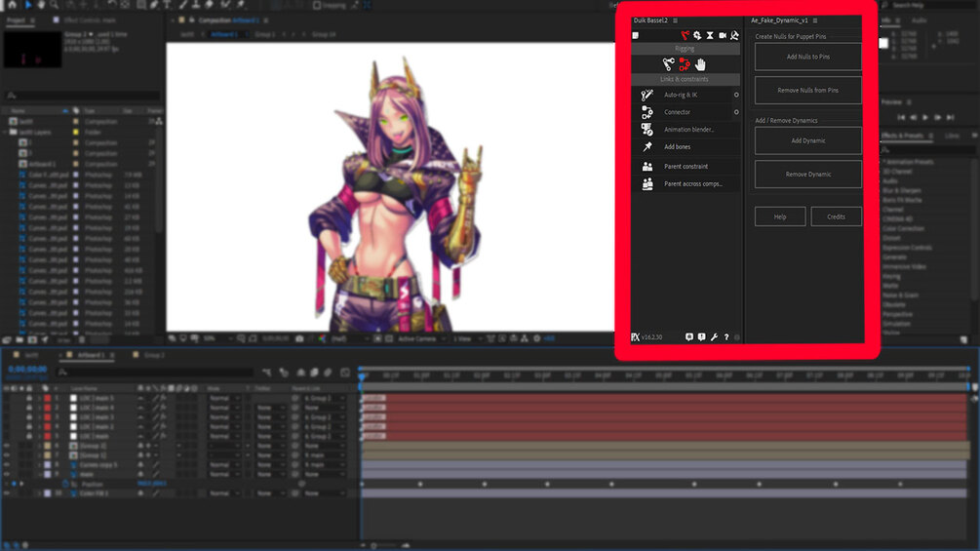Click the white swatch in Info panel
The height and width of the screenshot is (551, 980).
(883, 43)
